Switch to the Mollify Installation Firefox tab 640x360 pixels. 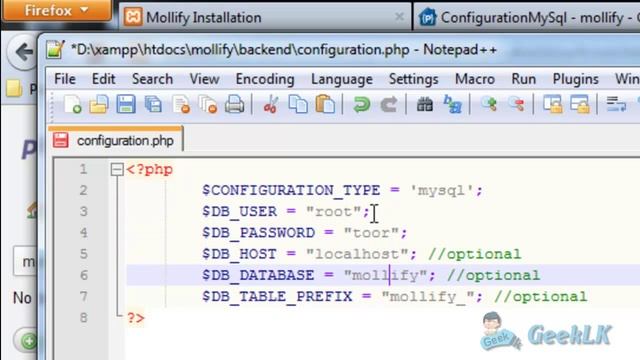click(x=265, y=17)
